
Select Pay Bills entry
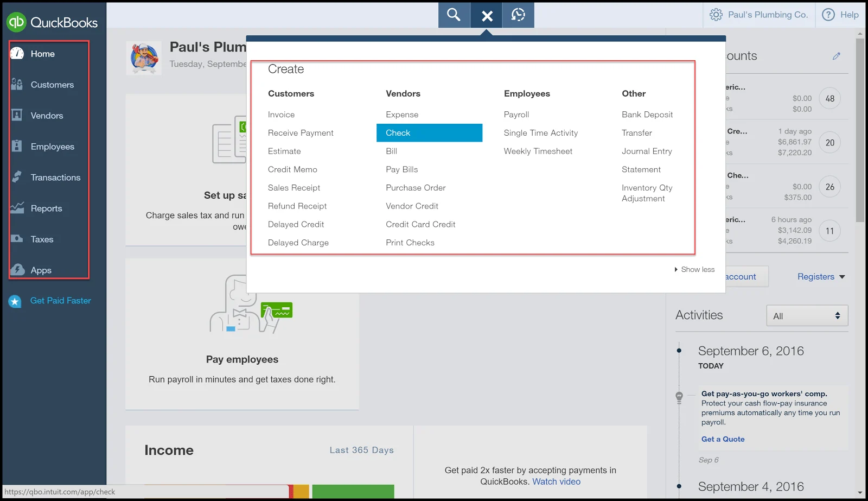[x=402, y=169]
